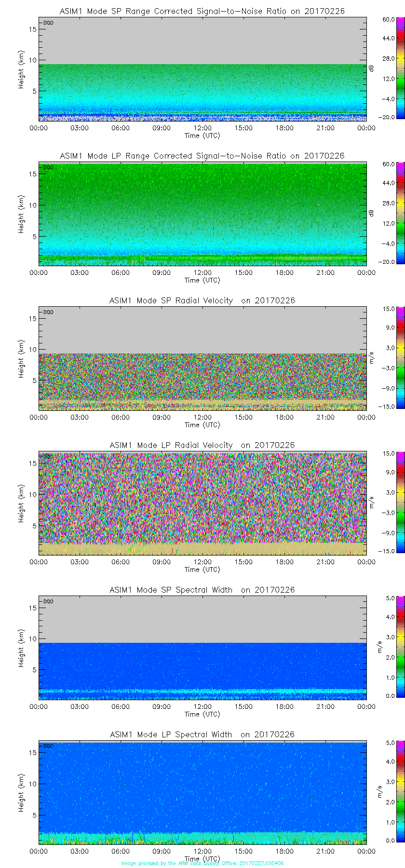Select the Mode SP Radial Velocity title
Image resolution: width=405 pixels, height=868 pixels.
point(202,300)
